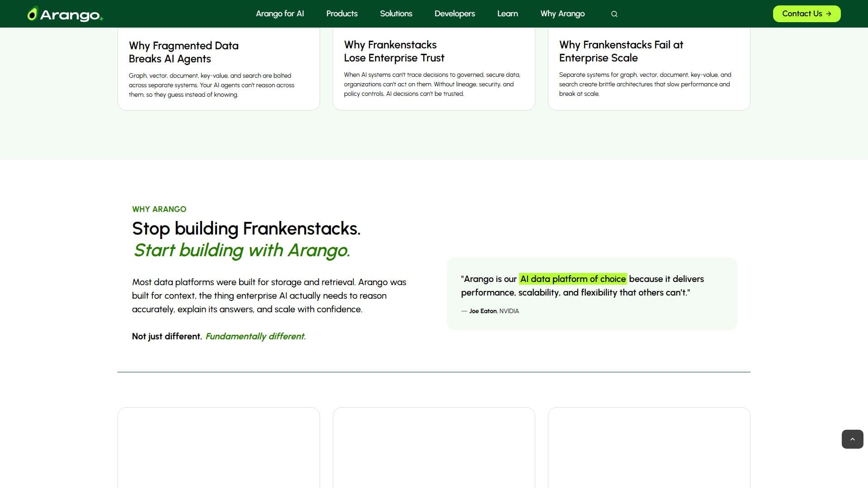Open the Solutions menu
The height and width of the screenshot is (488, 868).
[396, 14]
